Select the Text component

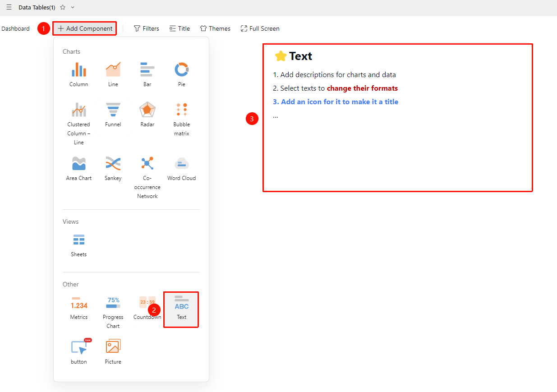[x=182, y=309]
